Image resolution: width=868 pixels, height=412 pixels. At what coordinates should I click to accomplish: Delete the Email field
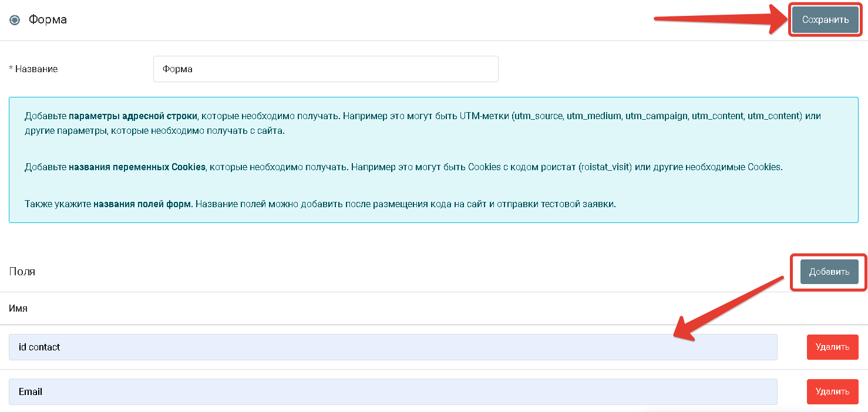[832, 391]
